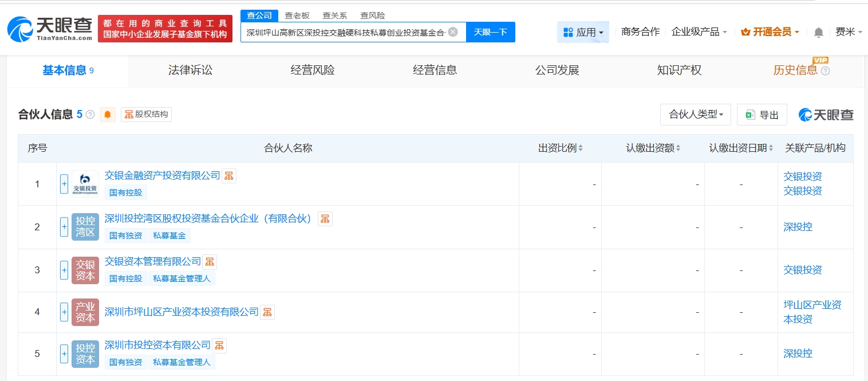Click the help question mark beside 合伙人信息
The height and width of the screenshot is (381, 868).
(x=90, y=115)
